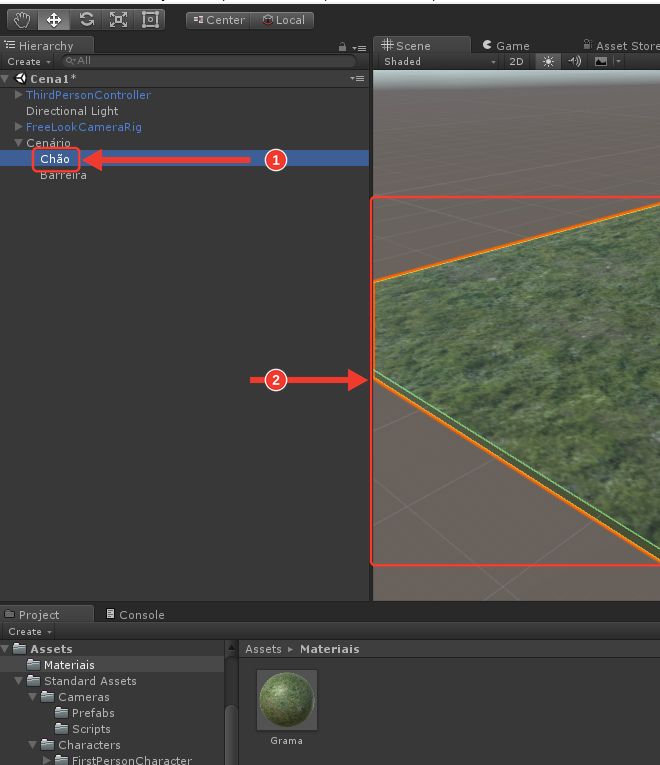The width and height of the screenshot is (660, 765).
Task: Open the Project Create dropdown
Action: click(30, 631)
